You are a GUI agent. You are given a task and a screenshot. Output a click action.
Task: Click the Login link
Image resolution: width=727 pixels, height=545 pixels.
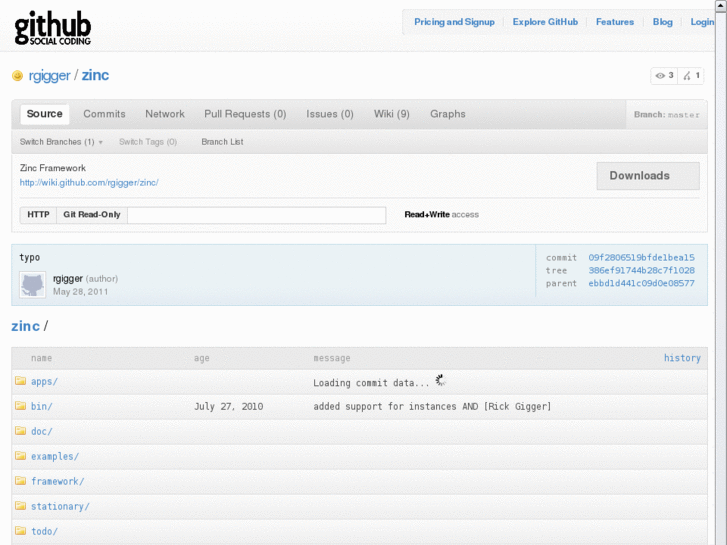point(702,22)
